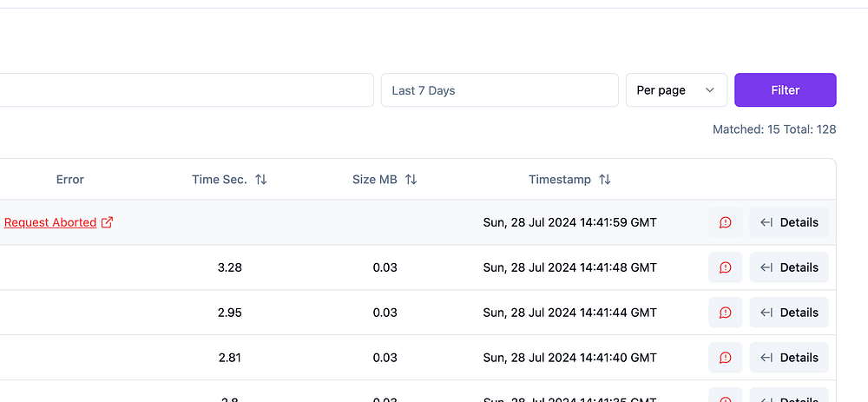Sort by Timestamp arrows icon
868x402 pixels.
605,180
